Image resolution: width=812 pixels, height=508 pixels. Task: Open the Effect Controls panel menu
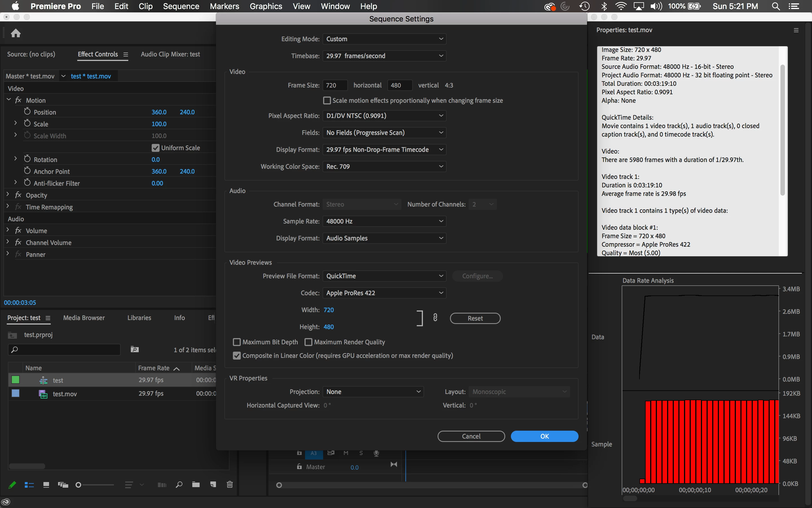coord(125,54)
